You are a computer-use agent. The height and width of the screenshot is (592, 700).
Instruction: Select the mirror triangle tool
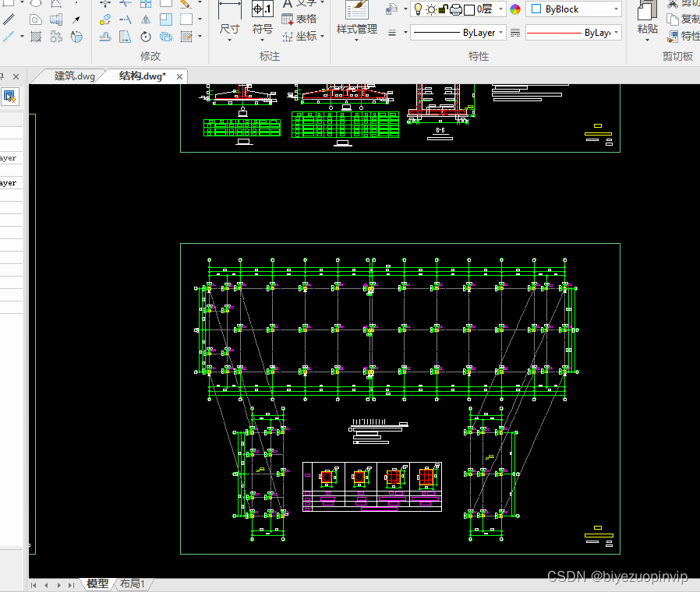click(146, 19)
